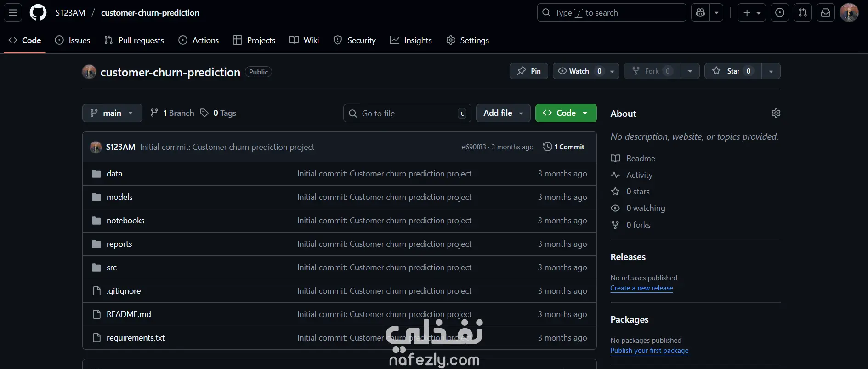Expand the Star lists dropdown arrow
The height and width of the screenshot is (369, 868).
(771, 71)
